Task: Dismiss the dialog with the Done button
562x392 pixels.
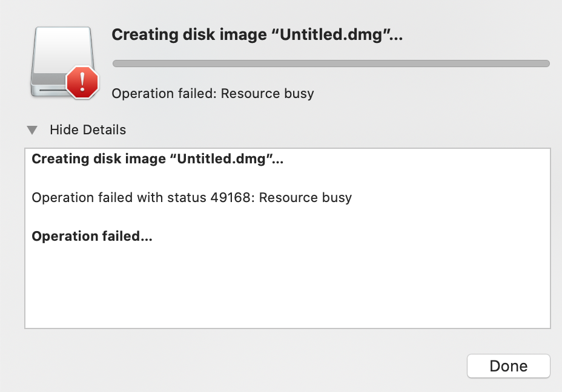Action: point(508,365)
